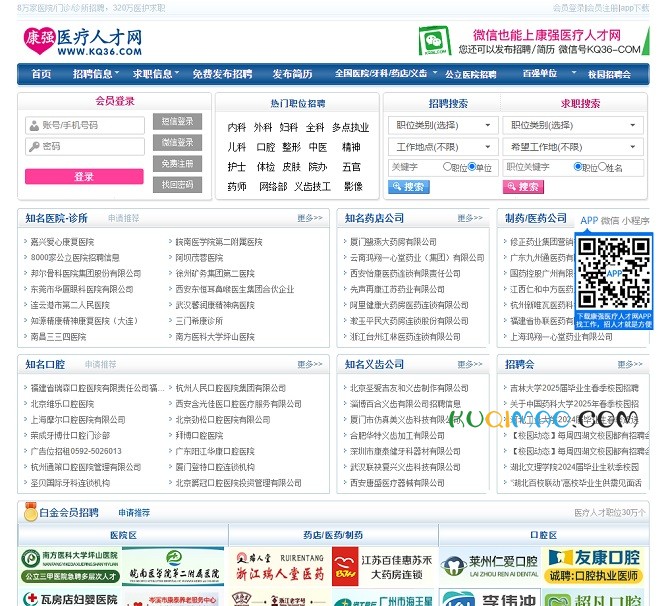Click 申请推荐 next to 白金会员招聘
The image size is (666, 606).
point(134,513)
